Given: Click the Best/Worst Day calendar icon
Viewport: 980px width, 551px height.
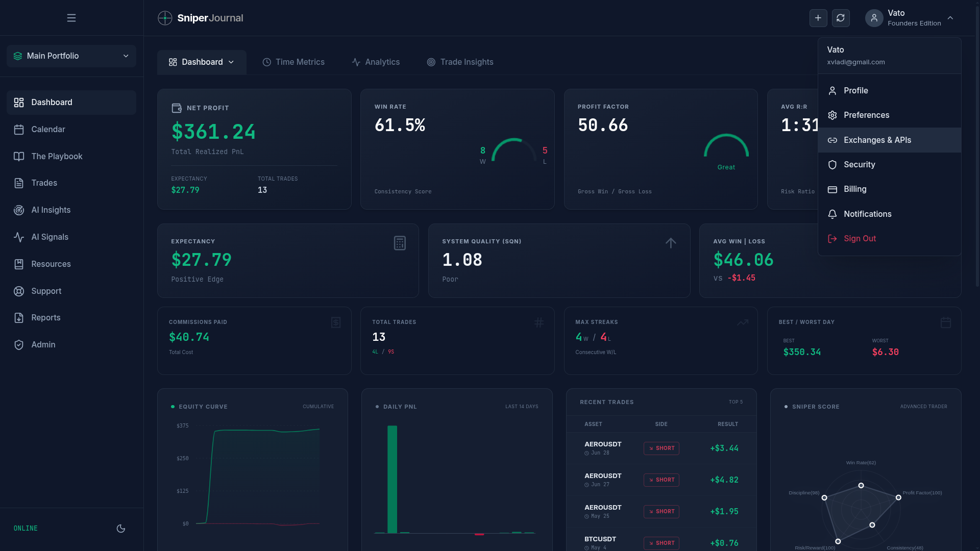Looking at the screenshot, I should (x=946, y=322).
